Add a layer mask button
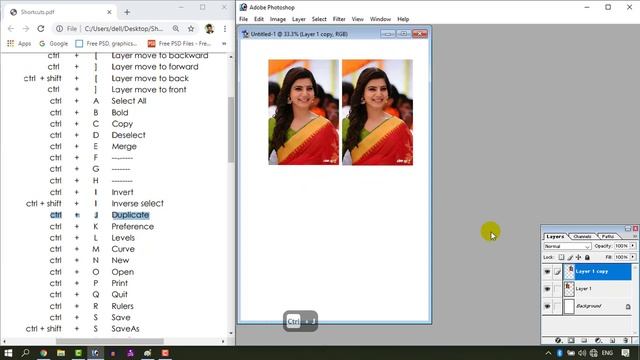640x360 pixels. pos(571,340)
